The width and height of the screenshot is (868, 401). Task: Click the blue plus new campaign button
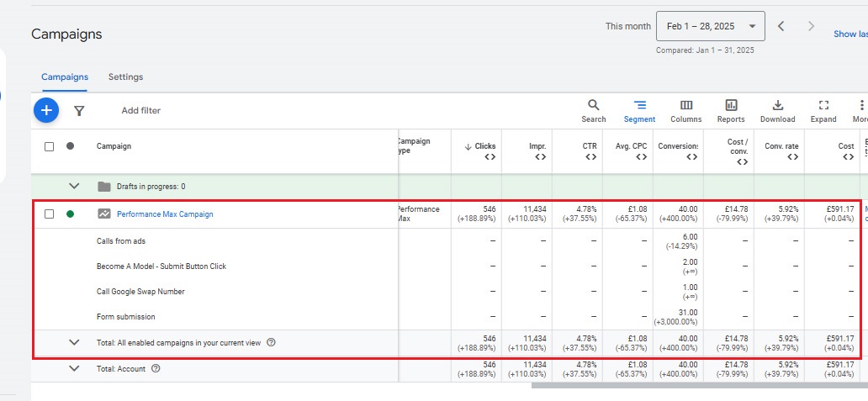[x=46, y=110]
